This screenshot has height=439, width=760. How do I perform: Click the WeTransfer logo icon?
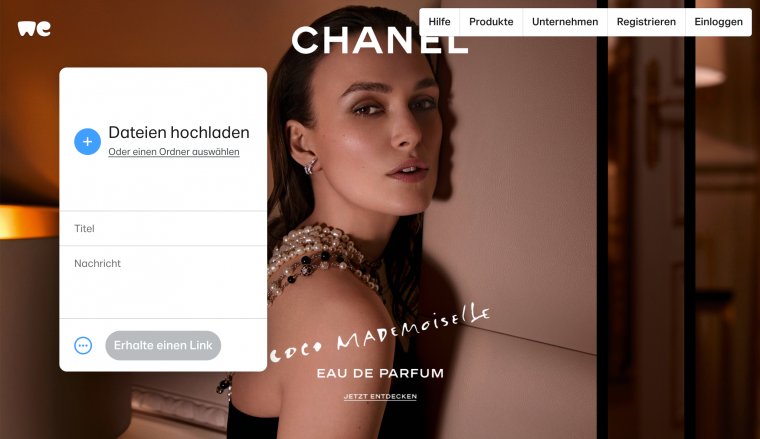pos(34,29)
